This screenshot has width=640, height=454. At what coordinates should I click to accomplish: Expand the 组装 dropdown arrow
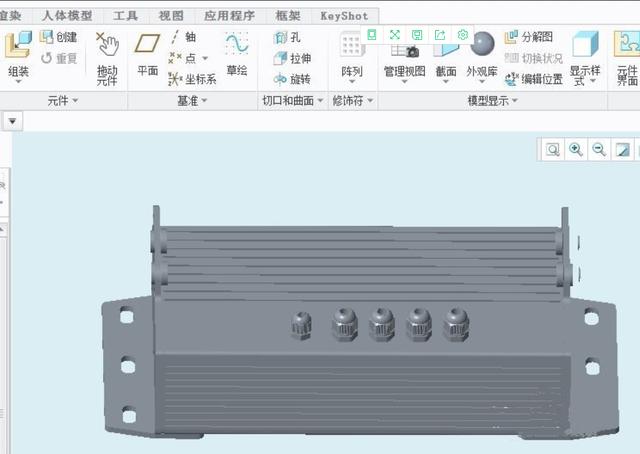tap(18, 82)
